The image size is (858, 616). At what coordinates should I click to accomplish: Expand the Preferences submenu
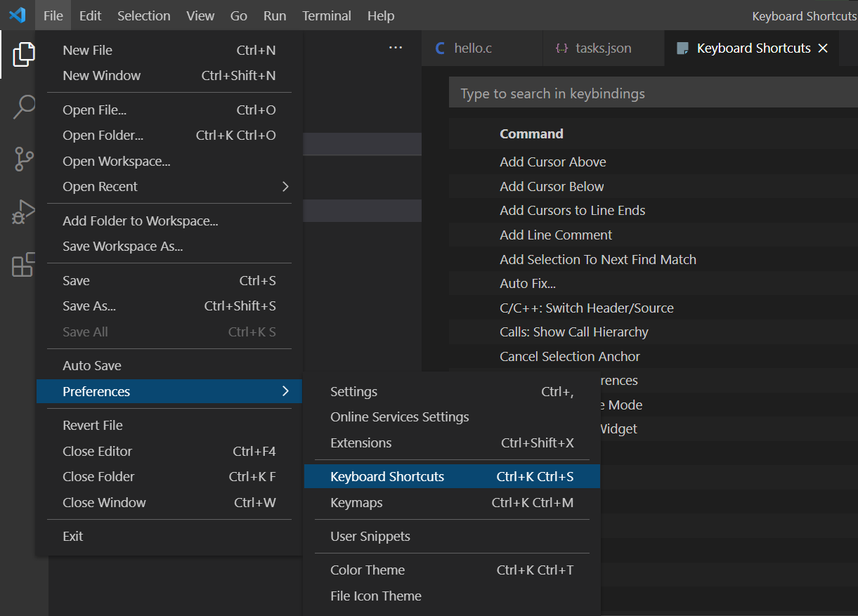click(169, 391)
